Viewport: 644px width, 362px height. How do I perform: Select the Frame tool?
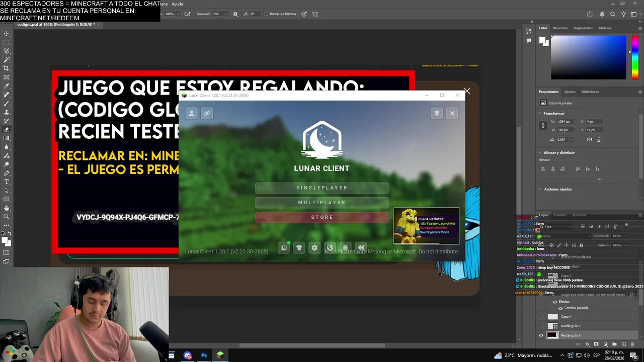7,77
